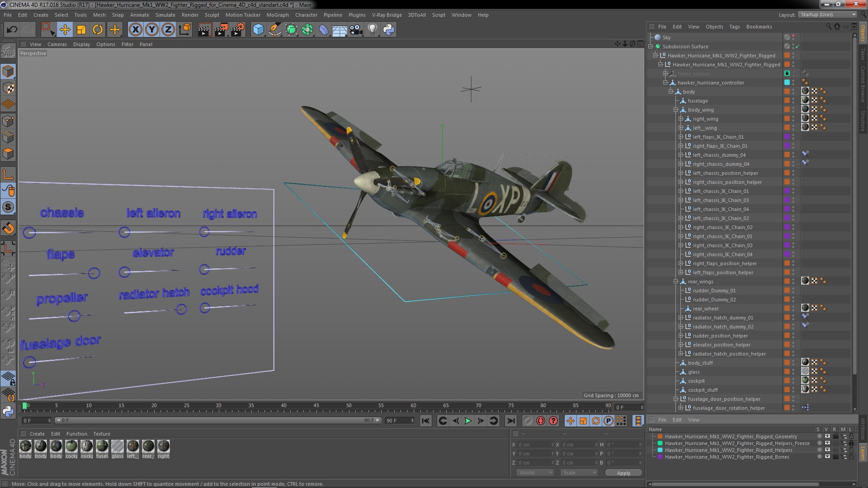Screen dimensions: 868x488
Task: Select Polygons mode icon
Action: coord(8,154)
